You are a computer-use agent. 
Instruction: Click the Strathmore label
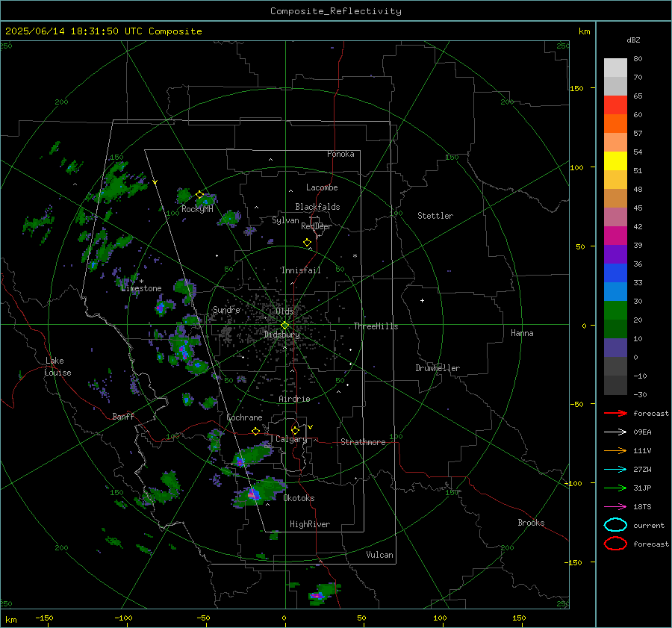pyautogui.click(x=363, y=442)
